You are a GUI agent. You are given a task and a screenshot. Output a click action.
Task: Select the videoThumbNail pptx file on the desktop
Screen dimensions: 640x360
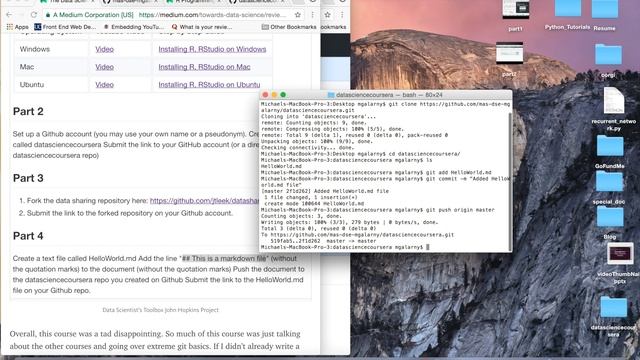620,263
